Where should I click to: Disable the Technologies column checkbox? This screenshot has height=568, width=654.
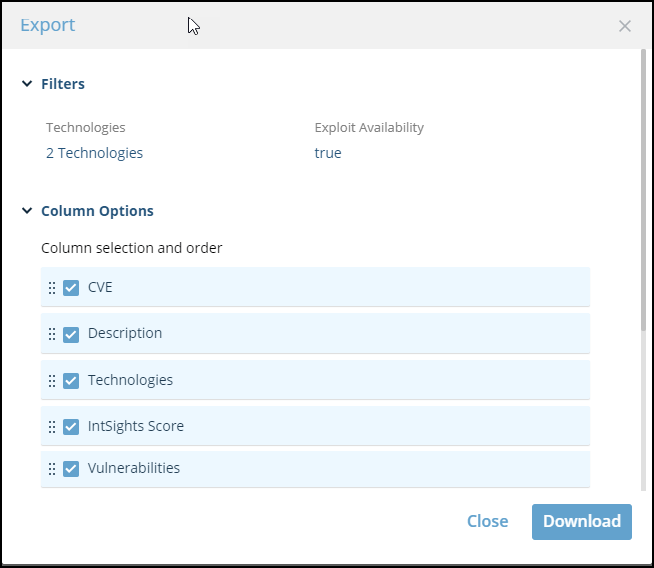pos(71,381)
